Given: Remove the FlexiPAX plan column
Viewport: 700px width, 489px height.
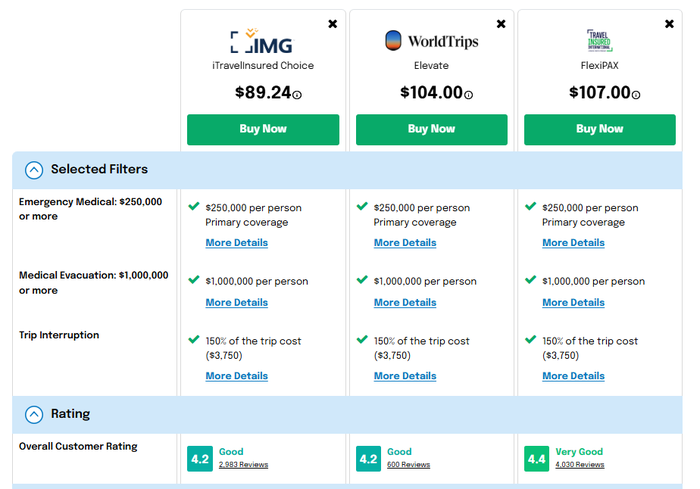Looking at the screenshot, I should point(669,24).
